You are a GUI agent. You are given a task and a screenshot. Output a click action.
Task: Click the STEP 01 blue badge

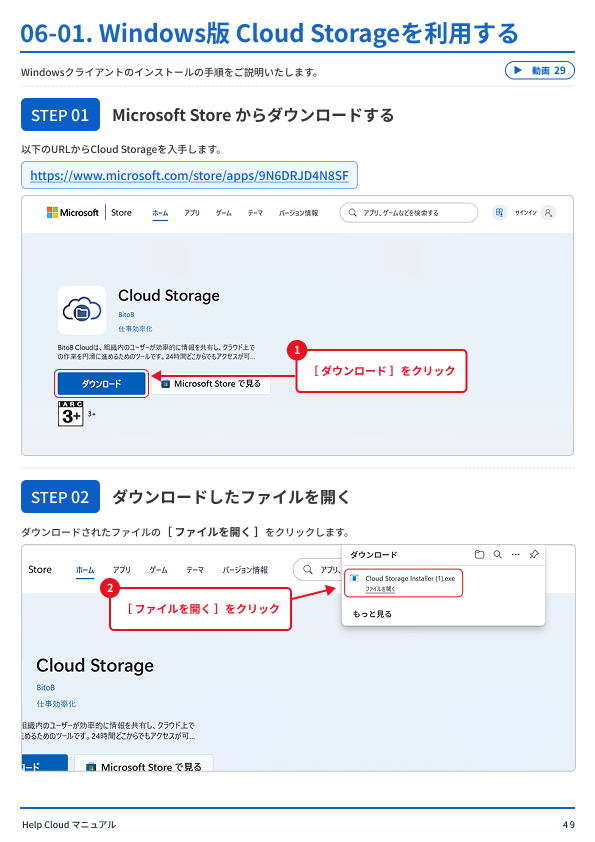click(60, 115)
